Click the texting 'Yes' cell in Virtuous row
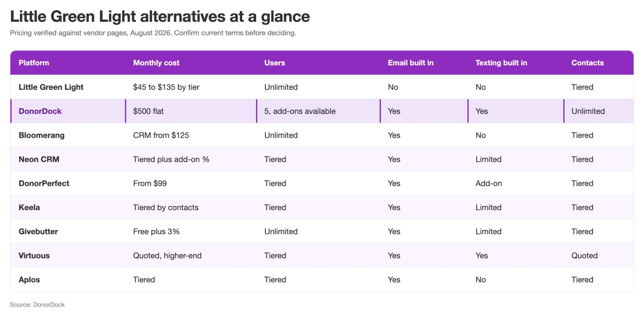The image size is (644, 317). [482, 256]
